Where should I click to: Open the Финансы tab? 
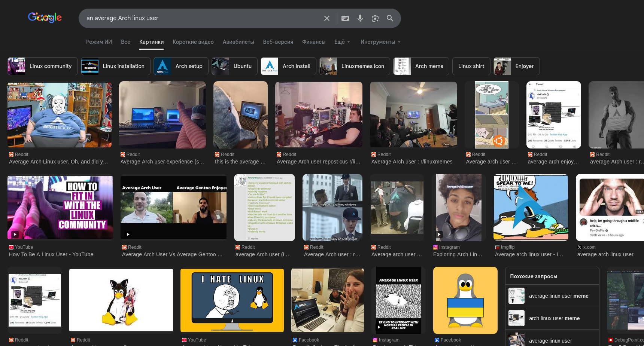coord(314,42)
